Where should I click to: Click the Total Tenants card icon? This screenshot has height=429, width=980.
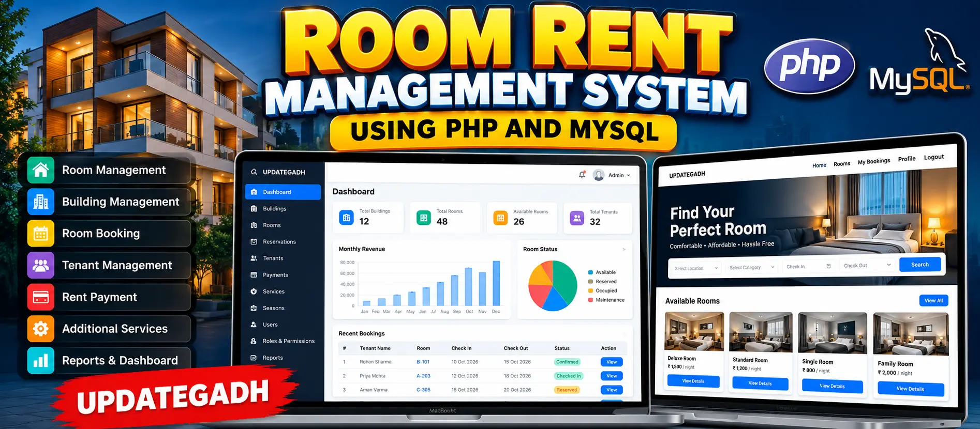pos(577,218)
